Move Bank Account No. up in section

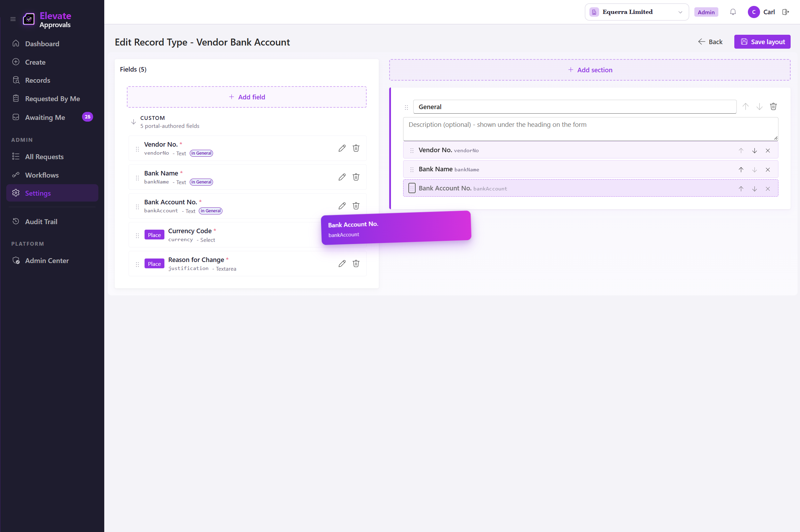pyautogui.click(x=741, y=189)
